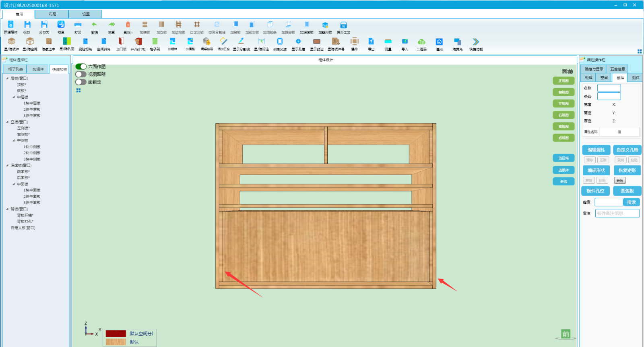This screenshot has width=644, height=347.
Task: Start rendering with the 渲染 icon
Action: pos(439,42)
